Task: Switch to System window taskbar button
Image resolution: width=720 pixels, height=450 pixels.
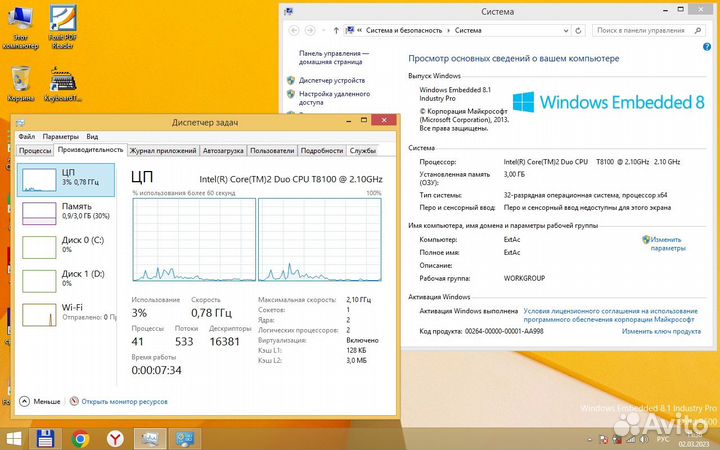Action: point(185,439)
